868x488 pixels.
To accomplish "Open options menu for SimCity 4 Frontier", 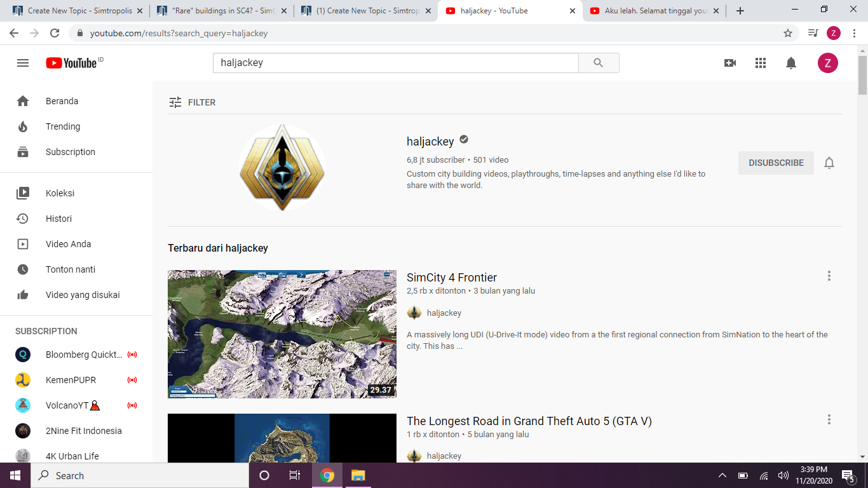I will pos(829,276).
